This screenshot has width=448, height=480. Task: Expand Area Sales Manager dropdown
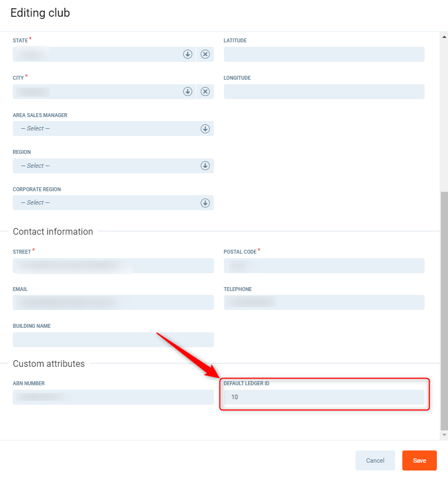(205, 129)
